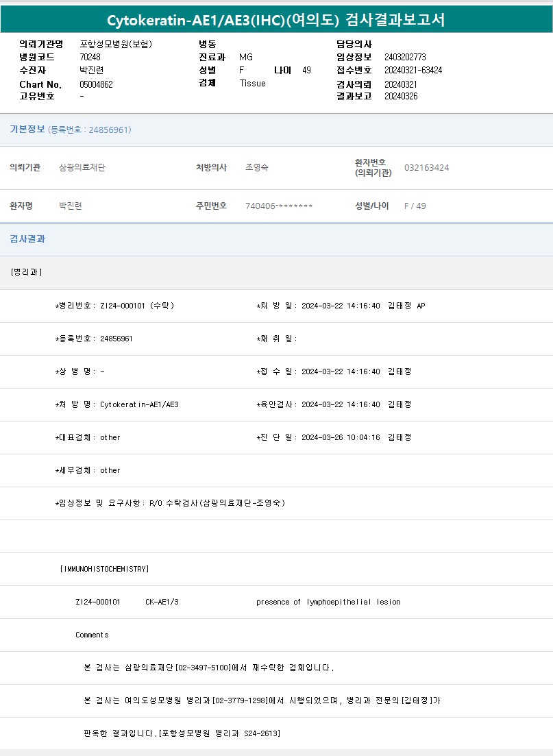Click hospital name 포항성모병원(보험)
The image size is (553, 756).
pyautogui.click(x=116, y=44)
